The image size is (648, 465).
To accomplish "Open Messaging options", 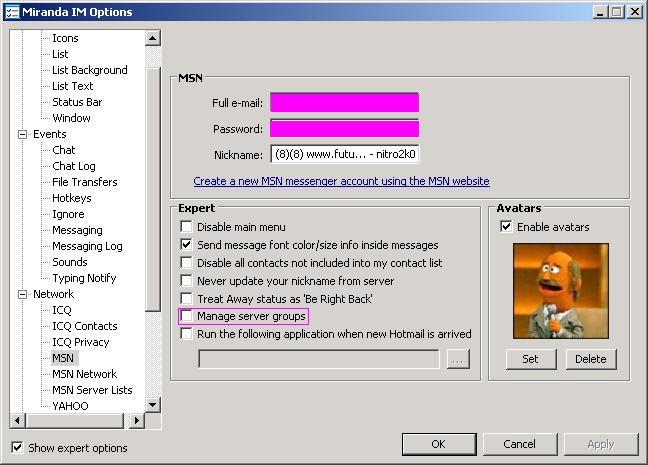I will [x=77, y=230].
